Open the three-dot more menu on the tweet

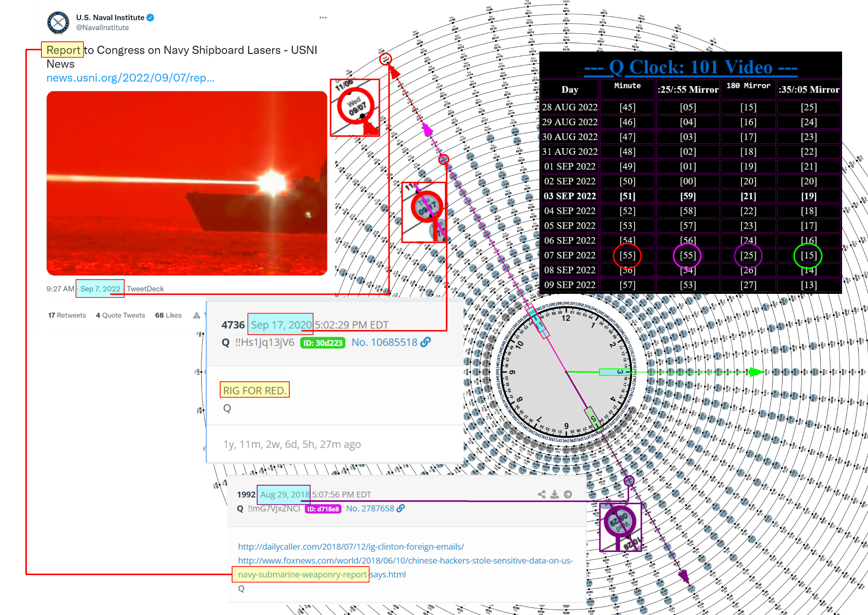click(323, 18)
